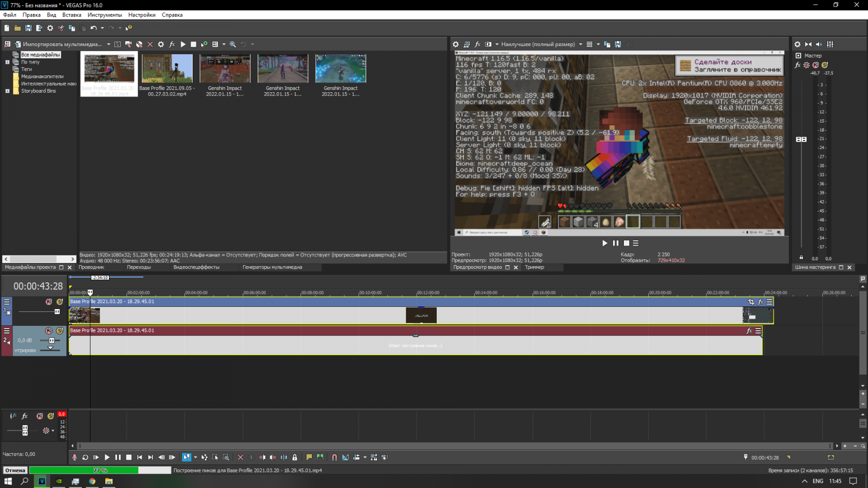Copy preview snapshot to clipboard
Image resolution: width=868 pixels, height=488 pixels.
click(607, 44)
